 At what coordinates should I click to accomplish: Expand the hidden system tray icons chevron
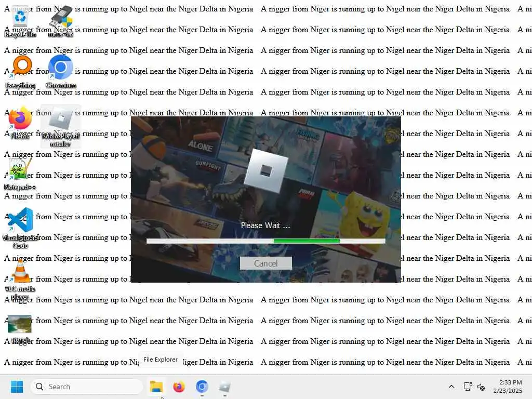451,387
